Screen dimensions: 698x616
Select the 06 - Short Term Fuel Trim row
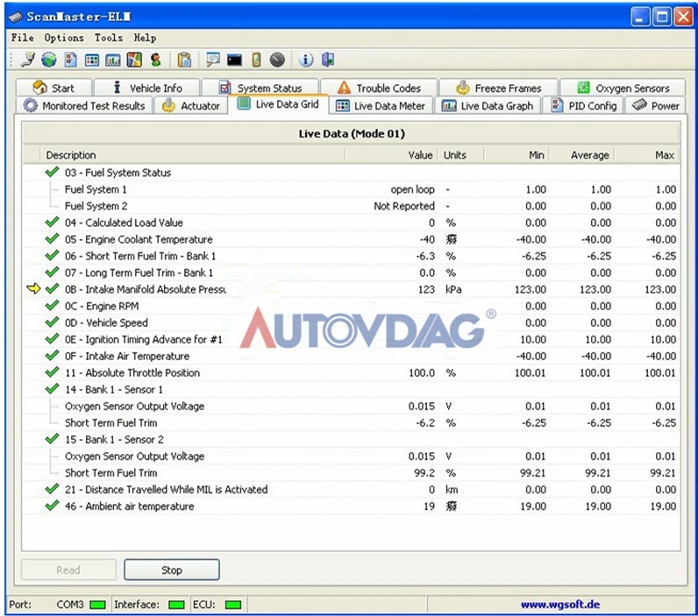(x=352, y=256)
